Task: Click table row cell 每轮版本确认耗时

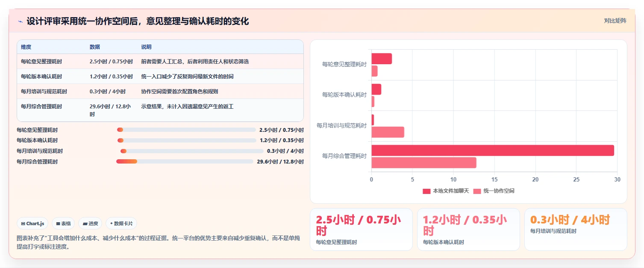Action: (41, 77)
